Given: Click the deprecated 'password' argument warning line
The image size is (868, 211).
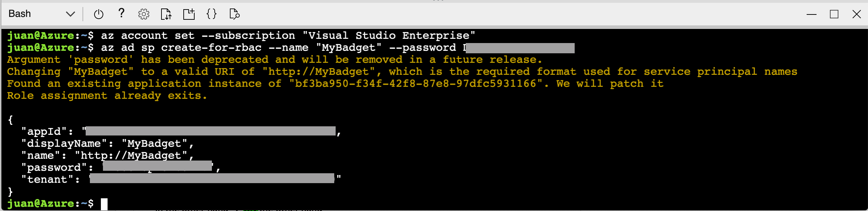Looking at the screenshot, I should click(274, 60).
